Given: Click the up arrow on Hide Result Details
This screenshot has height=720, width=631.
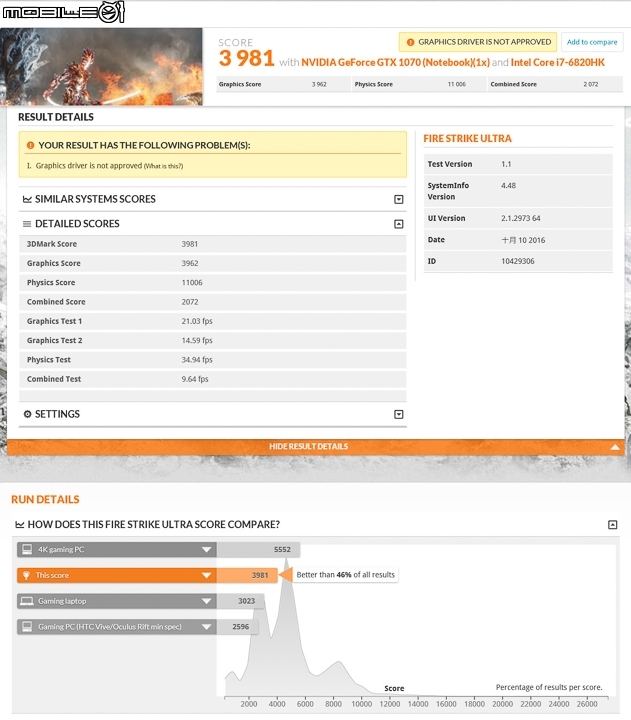Looking at the screenshot, I should click(x=615, y=447).
